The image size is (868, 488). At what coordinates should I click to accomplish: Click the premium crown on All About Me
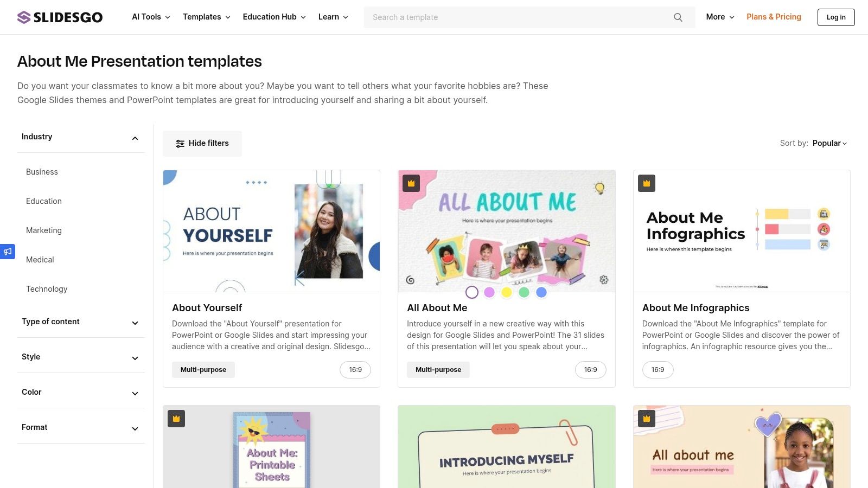pyautogui.click(x=411, y=183)
